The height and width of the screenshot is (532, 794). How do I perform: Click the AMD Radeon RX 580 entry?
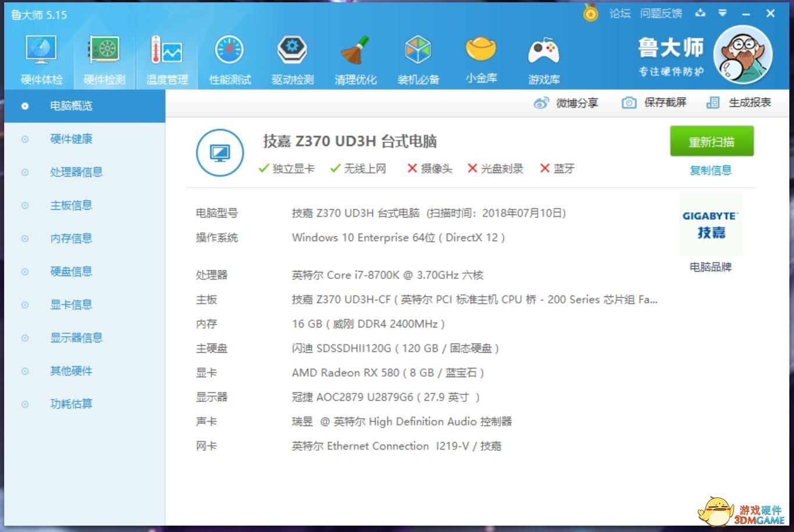point(388,373)
